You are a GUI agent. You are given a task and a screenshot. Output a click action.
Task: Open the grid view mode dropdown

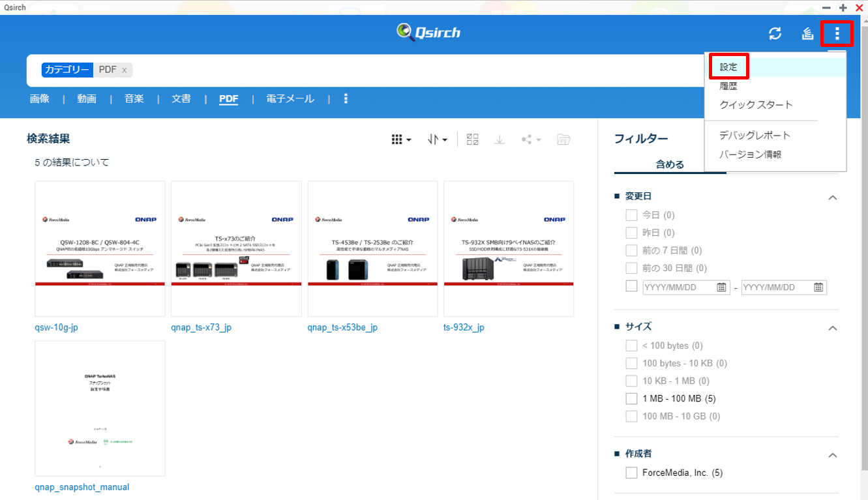pos(401,140)
